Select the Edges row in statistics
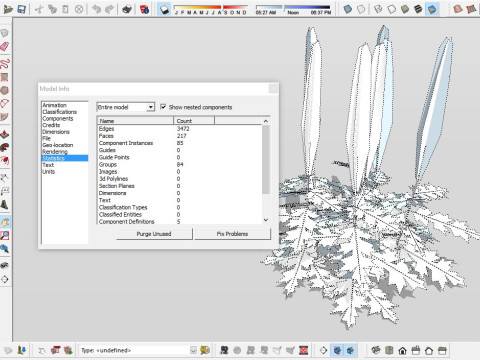The height and width of the screenshot is (360, 480). click(x=179, y=129)
